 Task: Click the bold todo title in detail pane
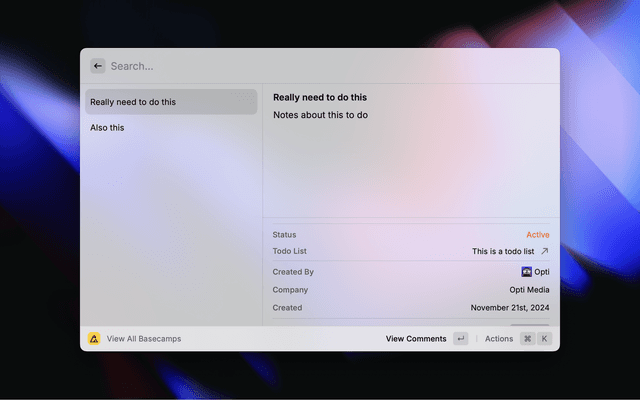[x=320, y=98]
